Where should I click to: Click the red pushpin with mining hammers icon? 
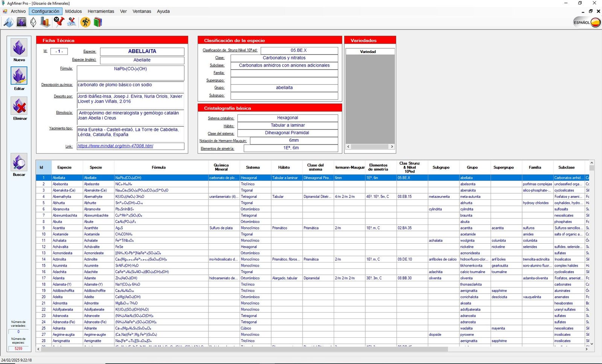59,22
